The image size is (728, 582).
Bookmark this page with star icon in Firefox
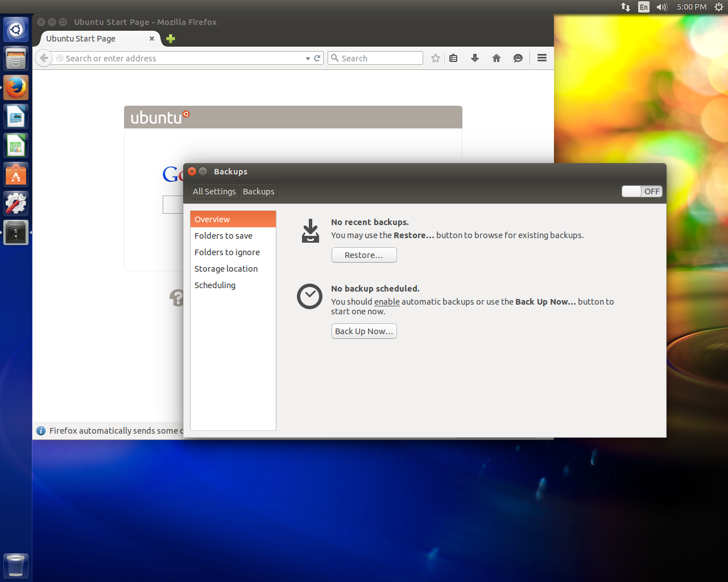coord(436,58)
